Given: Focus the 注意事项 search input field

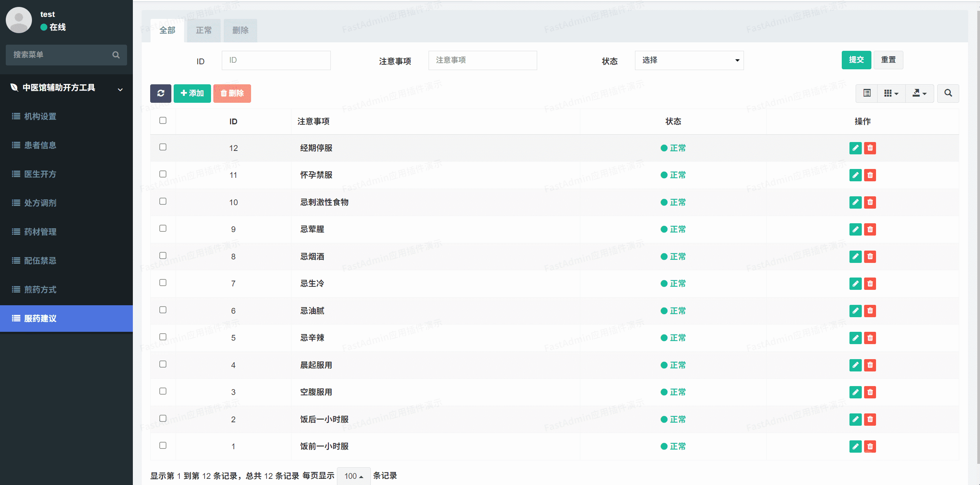Looking at the screenshot, I should click(x=482, y=60).
